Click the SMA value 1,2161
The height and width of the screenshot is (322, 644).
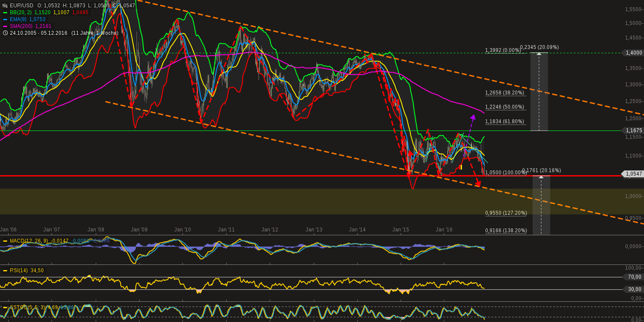point(43,26)
